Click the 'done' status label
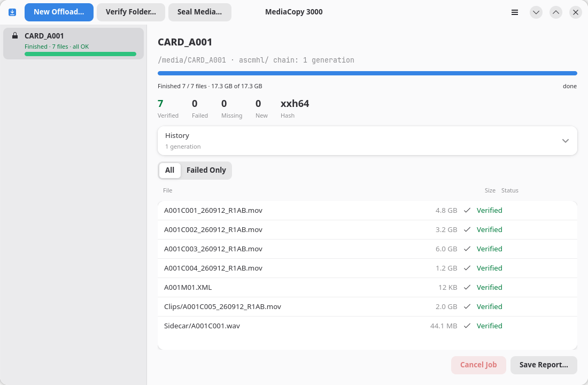This screenshot has height=385, width=588. 570,86
